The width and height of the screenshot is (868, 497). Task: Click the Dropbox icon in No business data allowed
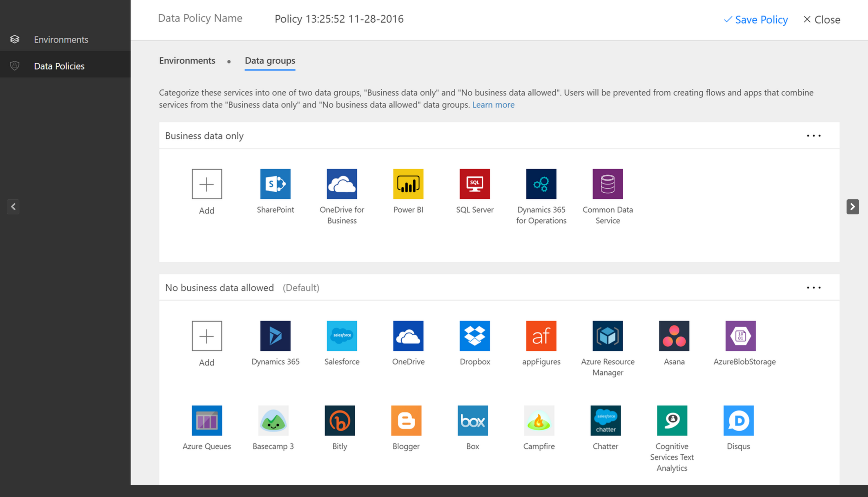coord(474,335)
